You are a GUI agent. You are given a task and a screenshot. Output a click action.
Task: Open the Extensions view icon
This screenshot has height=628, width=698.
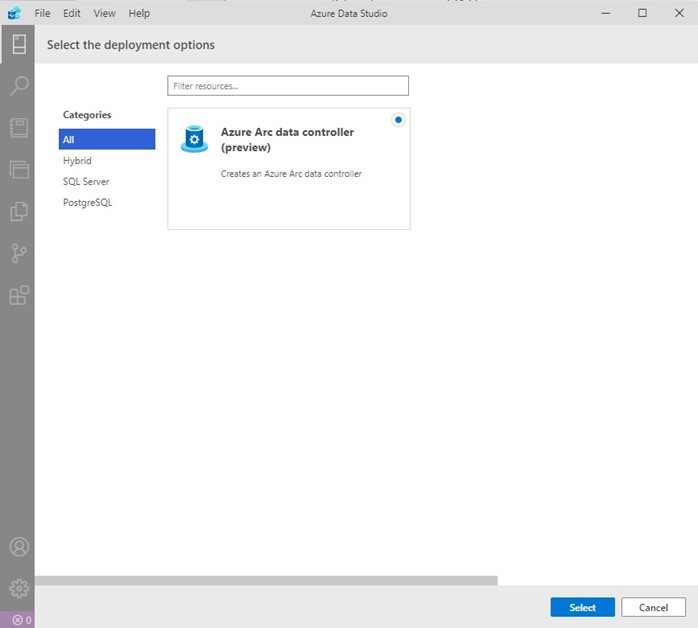coord(19,295)
